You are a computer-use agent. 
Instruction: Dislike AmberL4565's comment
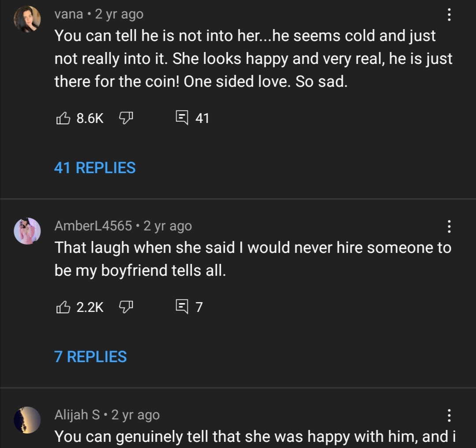tap(126, 307)
